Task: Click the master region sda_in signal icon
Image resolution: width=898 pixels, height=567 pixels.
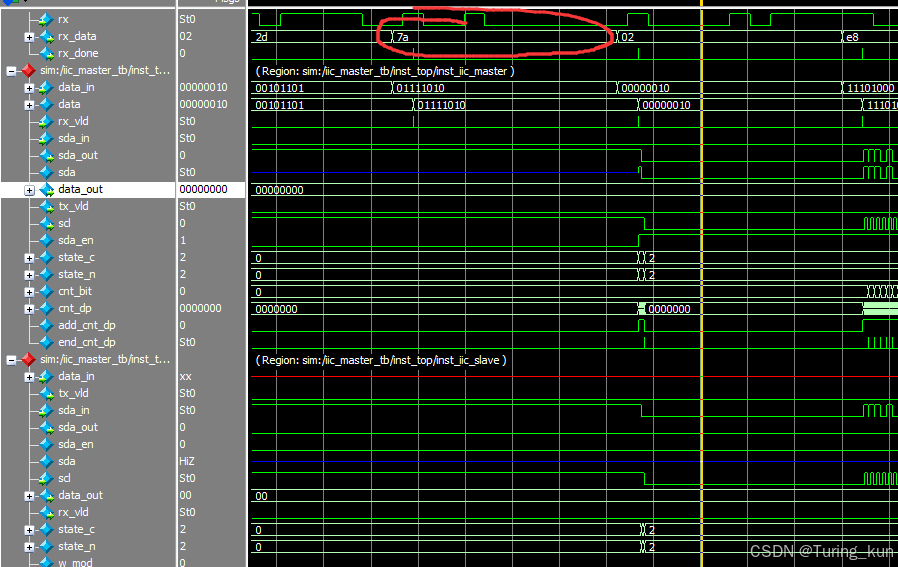Action: [x=46, y=139]
